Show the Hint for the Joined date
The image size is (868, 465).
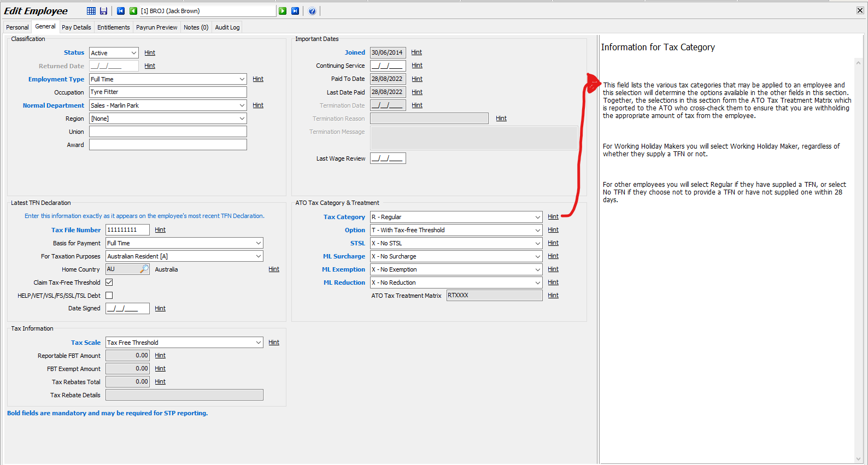417,52
